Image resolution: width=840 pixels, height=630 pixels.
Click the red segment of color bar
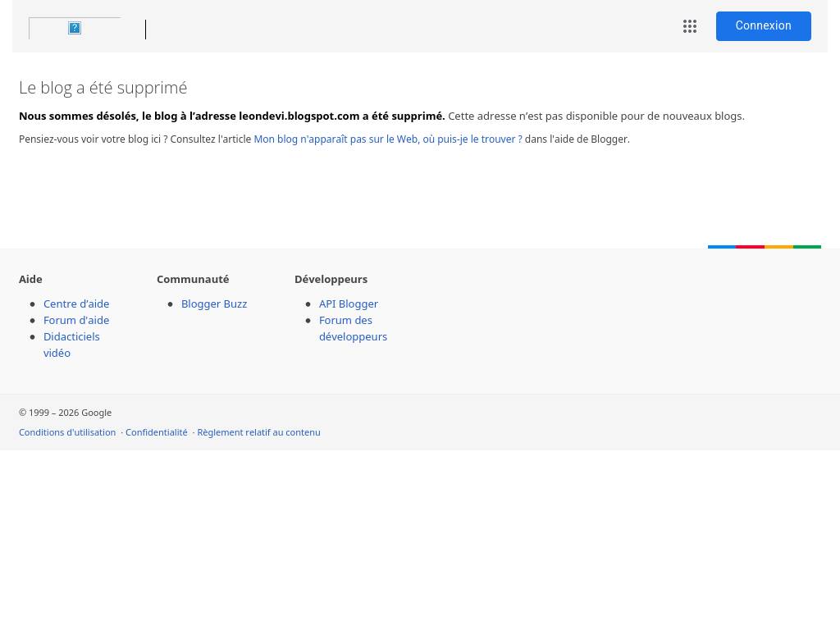point(750,247)
